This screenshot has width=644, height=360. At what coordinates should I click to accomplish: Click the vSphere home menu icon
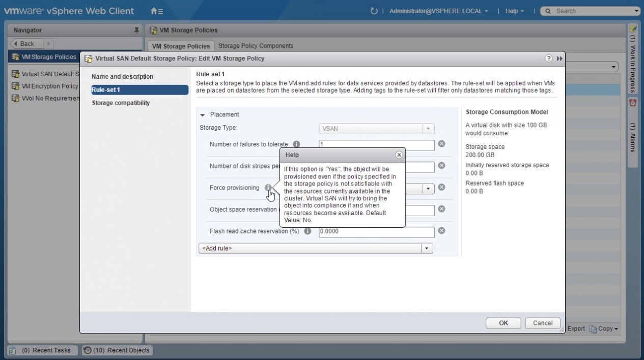tap(157, 11)
